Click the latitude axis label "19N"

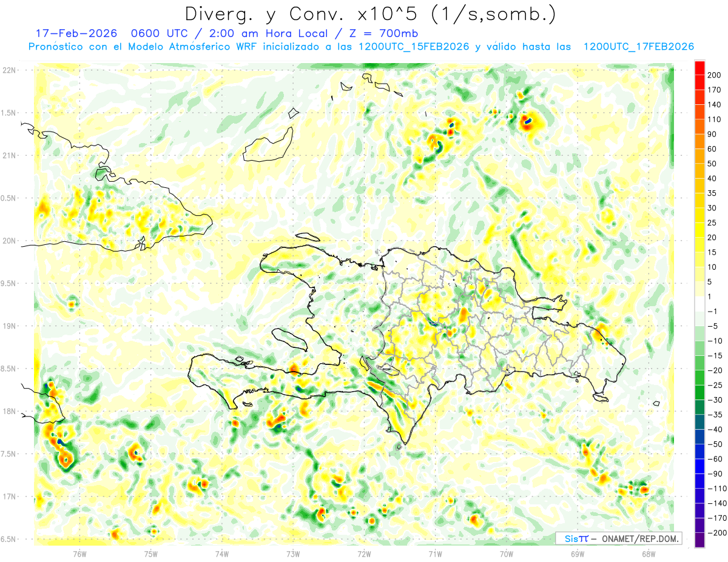[x=9, y=326]
